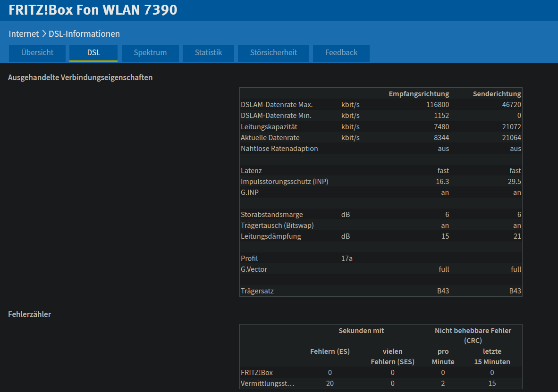Click the Fehlern (ES) column header

(x=330, y=351)
